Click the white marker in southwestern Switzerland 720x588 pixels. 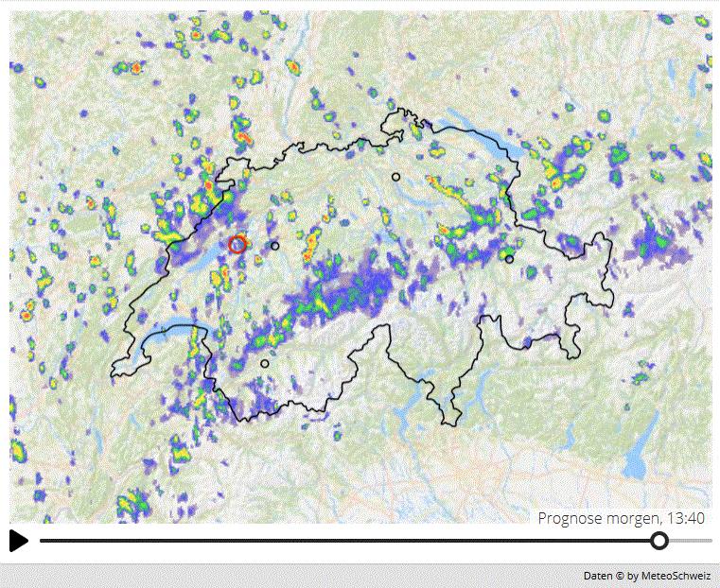pos(265,363)
